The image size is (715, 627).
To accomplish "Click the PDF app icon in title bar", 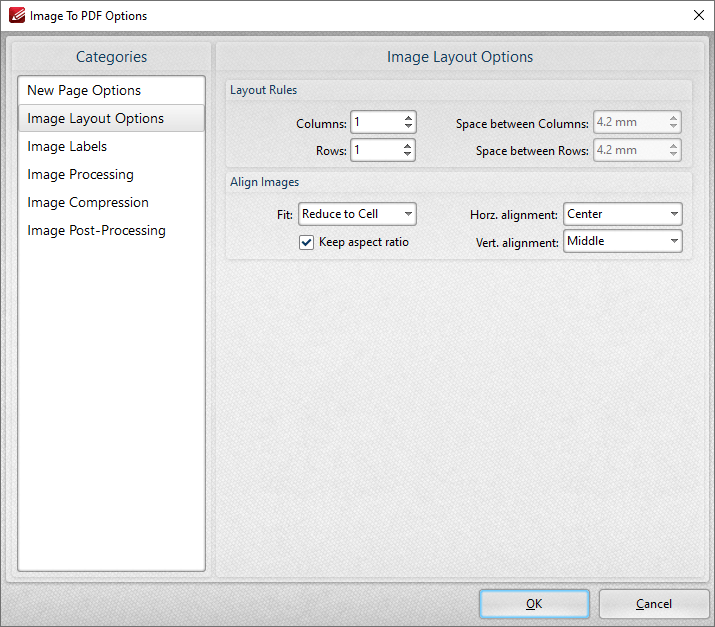I will point(17,16).
